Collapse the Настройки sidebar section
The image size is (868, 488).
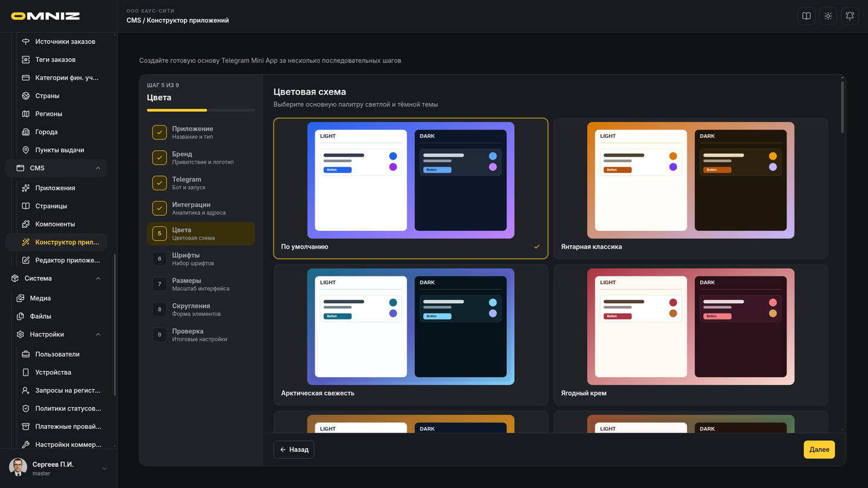(x=98, y=334)
